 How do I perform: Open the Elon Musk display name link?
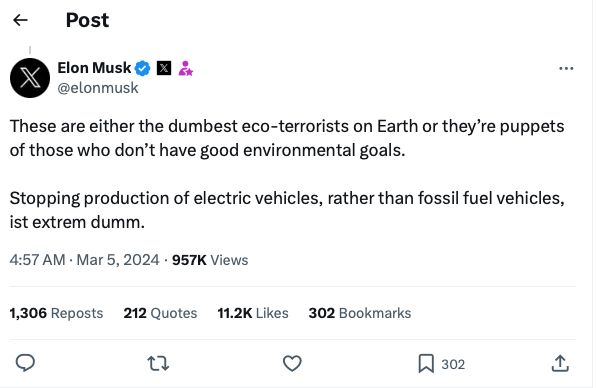click(x=94, y=68)
